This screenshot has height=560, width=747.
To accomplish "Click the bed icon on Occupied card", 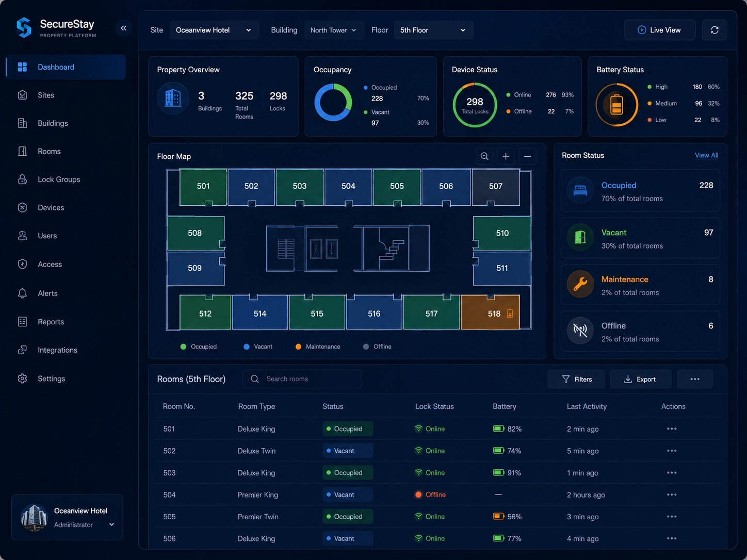I will [x=580, y=190].
